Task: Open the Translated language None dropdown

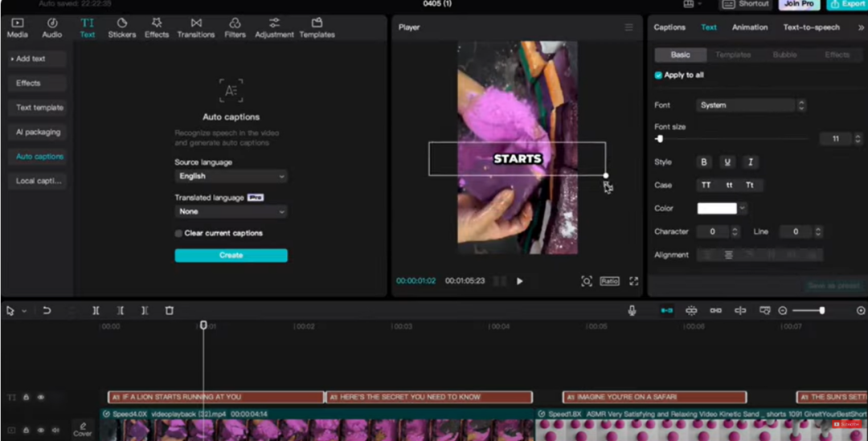Action: coord(231,211)
